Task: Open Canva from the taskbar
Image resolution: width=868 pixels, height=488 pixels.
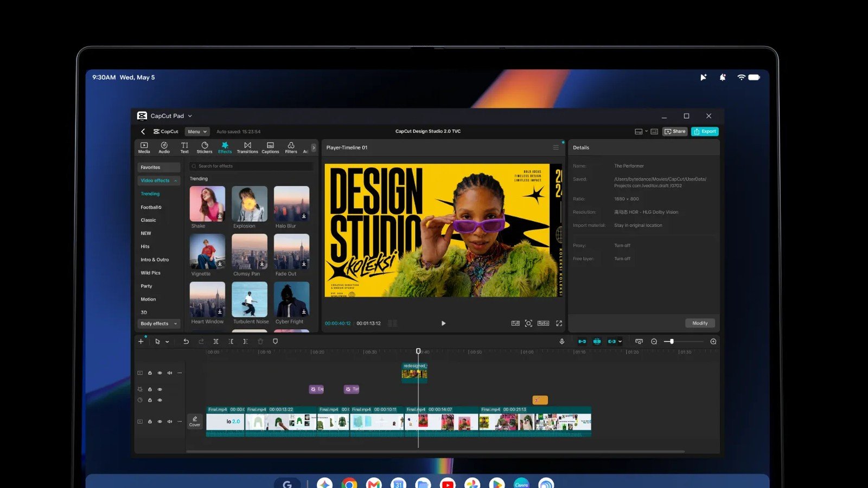Action: [x=521, y=484]
